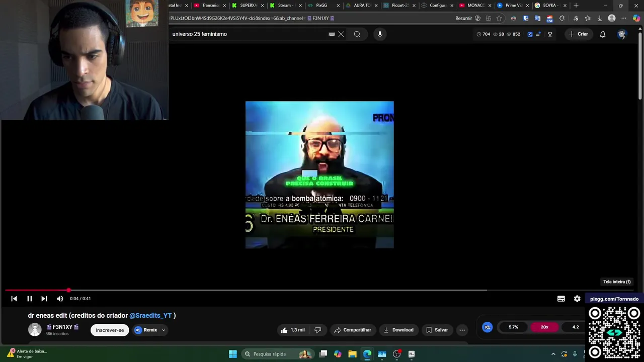Open the Task View taskbar icon
This screenshot has height=362, width=644.
(324, 354)
